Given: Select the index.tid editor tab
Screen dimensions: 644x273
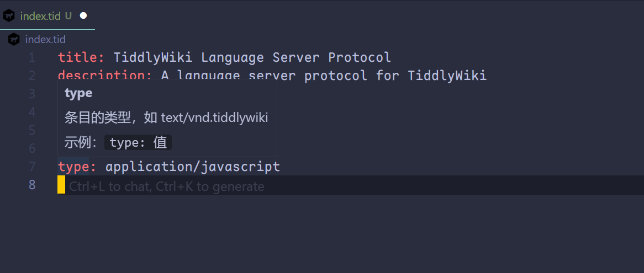Looking at the screenshot, I should coord(47,15).
